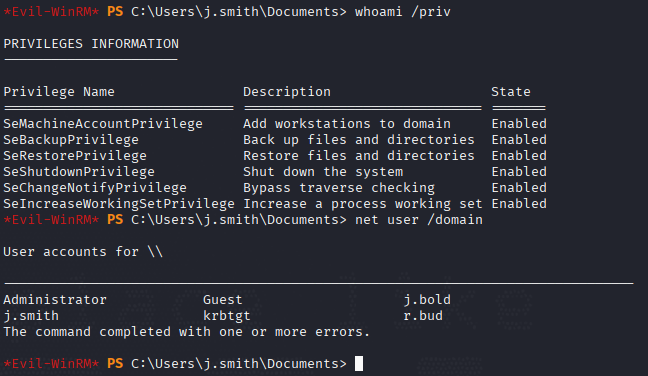
Task: Click Enabled state of SeShutdownPrivilege row
Action: (x=519, y=172)
